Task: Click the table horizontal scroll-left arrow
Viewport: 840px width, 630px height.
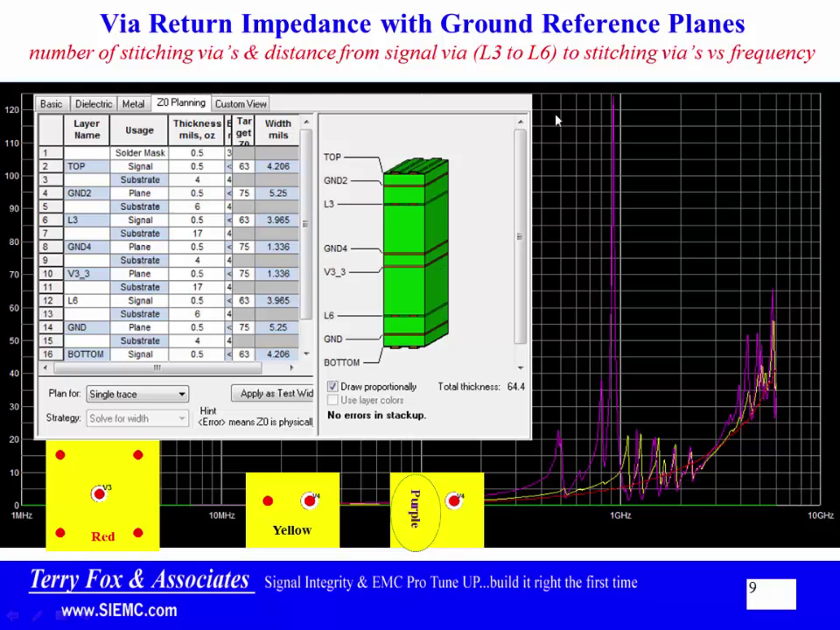Action: (45, 367)
